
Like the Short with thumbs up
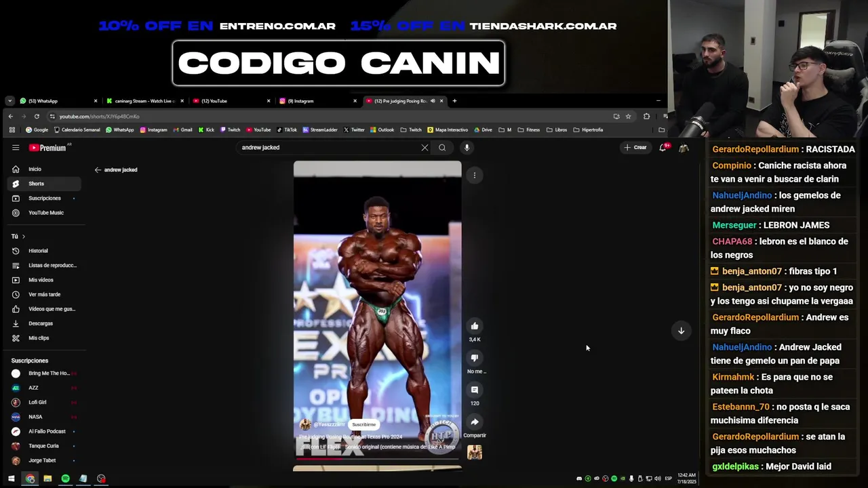click(x=475, y=326)
